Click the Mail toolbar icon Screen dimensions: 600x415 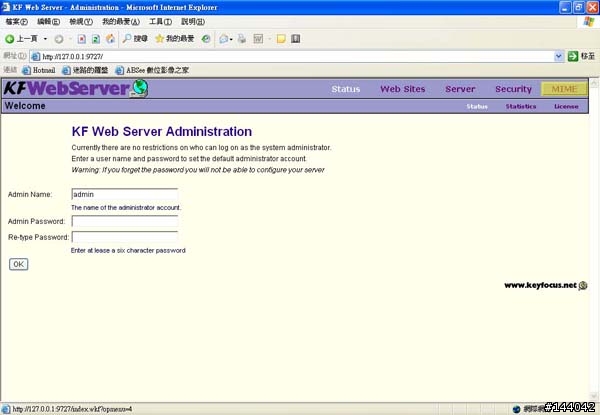(224, 39)
